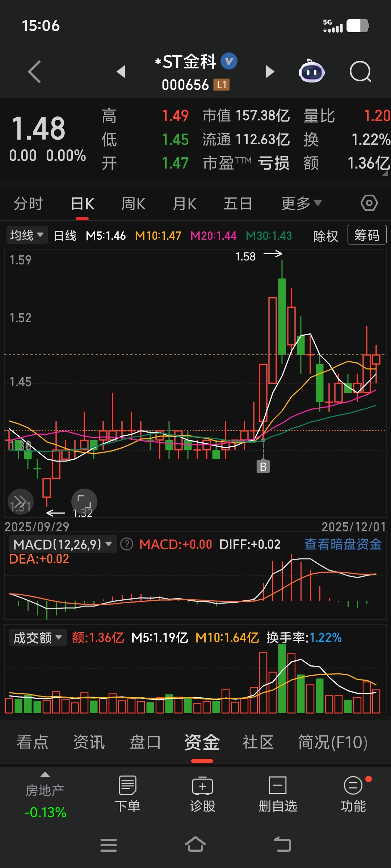Tap the 日线 label

point(65,236)
